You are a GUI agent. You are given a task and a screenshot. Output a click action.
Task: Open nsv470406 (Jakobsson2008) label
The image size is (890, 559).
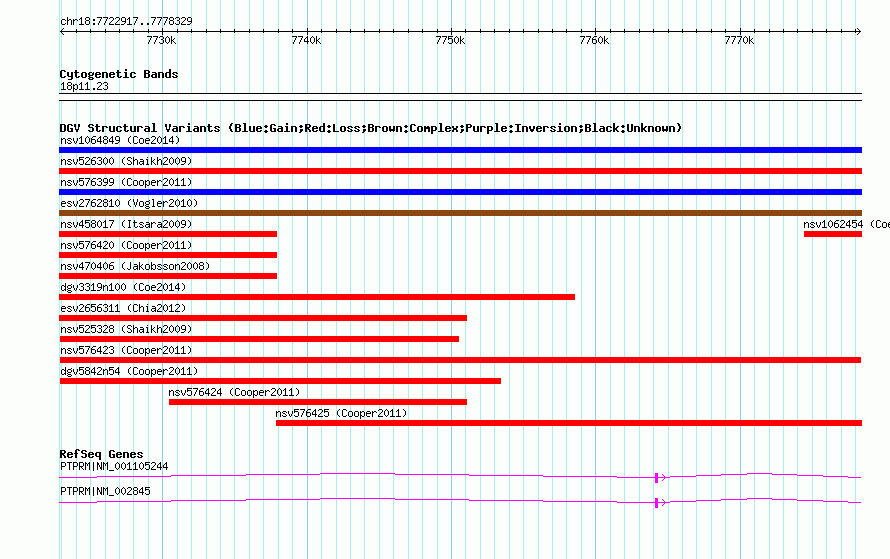[135, 266]
